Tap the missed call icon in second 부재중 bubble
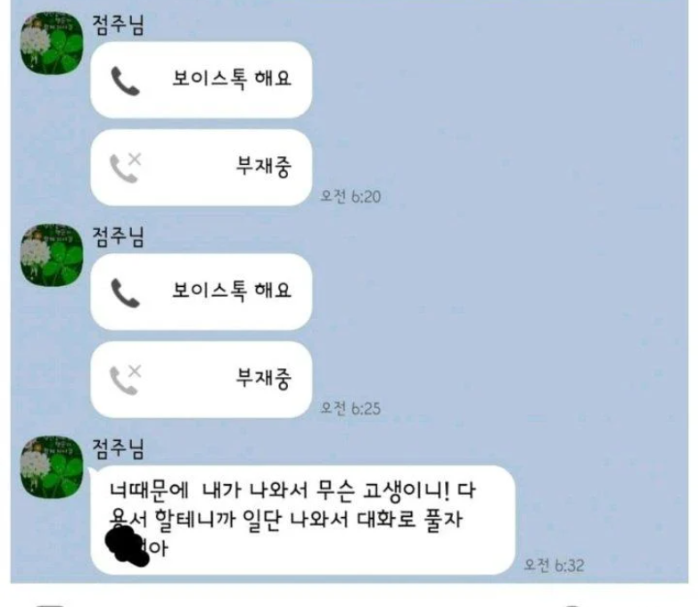This screenshot has height=607, width=700. [126, 380]
